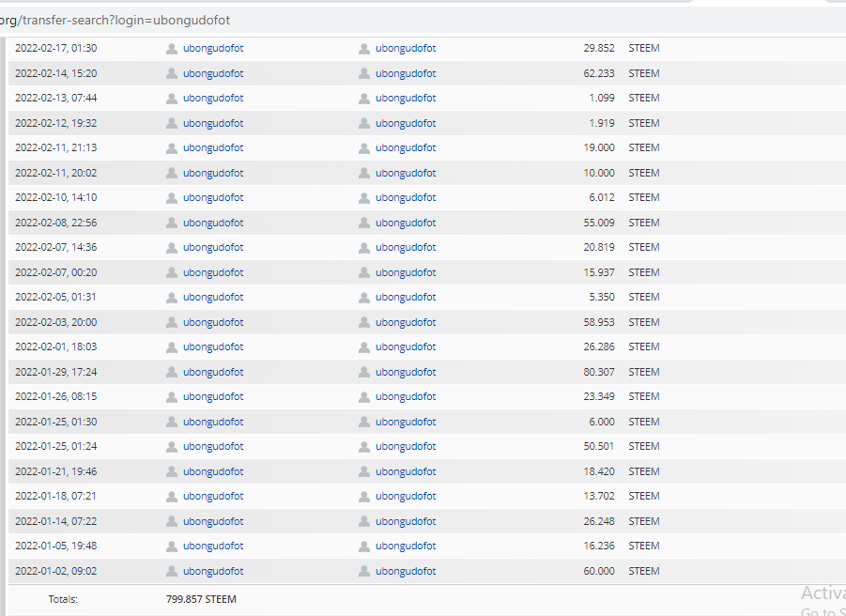Open recipient ubongudofot link in the 26.248 STEEM row
This screenshot has width=846, height=616.
click(406, 521)
